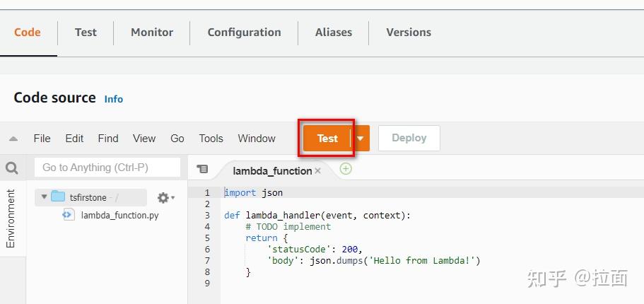Click the orange Test button

click(x=327, y=139)
